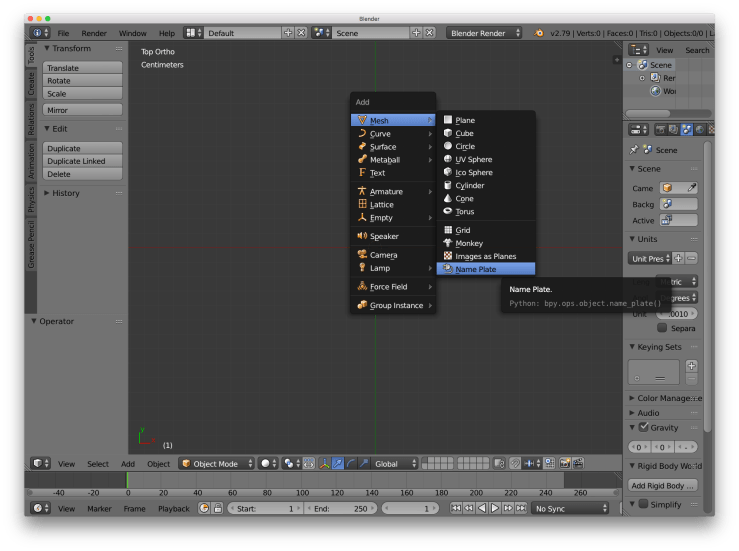739x551 pixels.
Task: Expand the Group Instance submenu
Action: [x=393, y=305]
